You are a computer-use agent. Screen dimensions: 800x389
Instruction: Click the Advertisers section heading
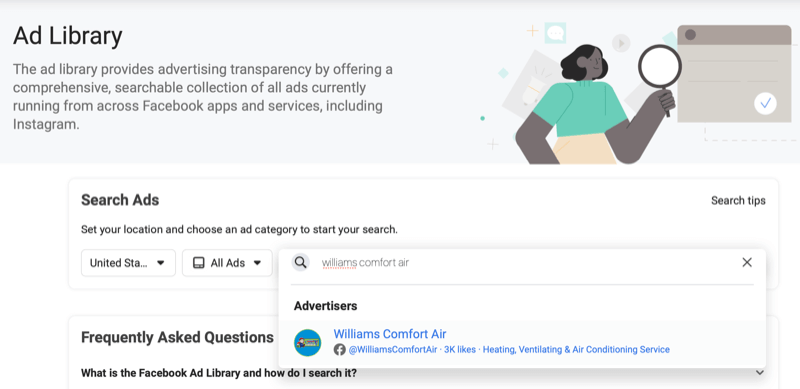326,306
